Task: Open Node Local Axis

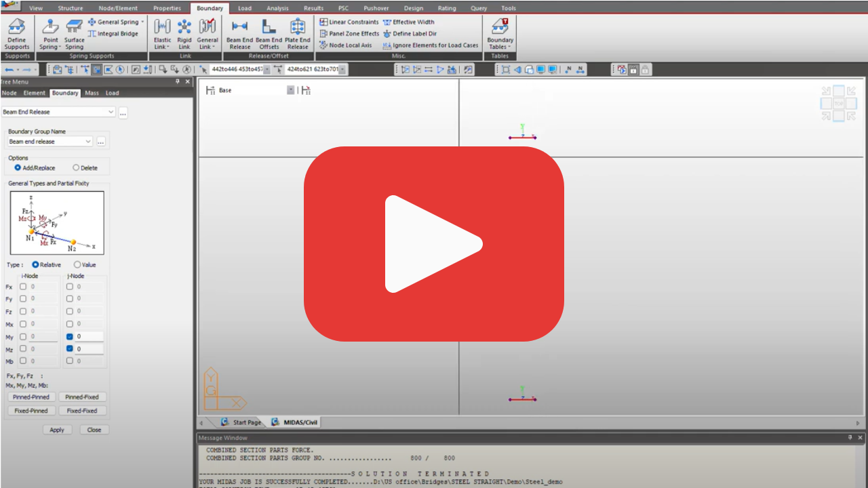Action: (346, 45)
